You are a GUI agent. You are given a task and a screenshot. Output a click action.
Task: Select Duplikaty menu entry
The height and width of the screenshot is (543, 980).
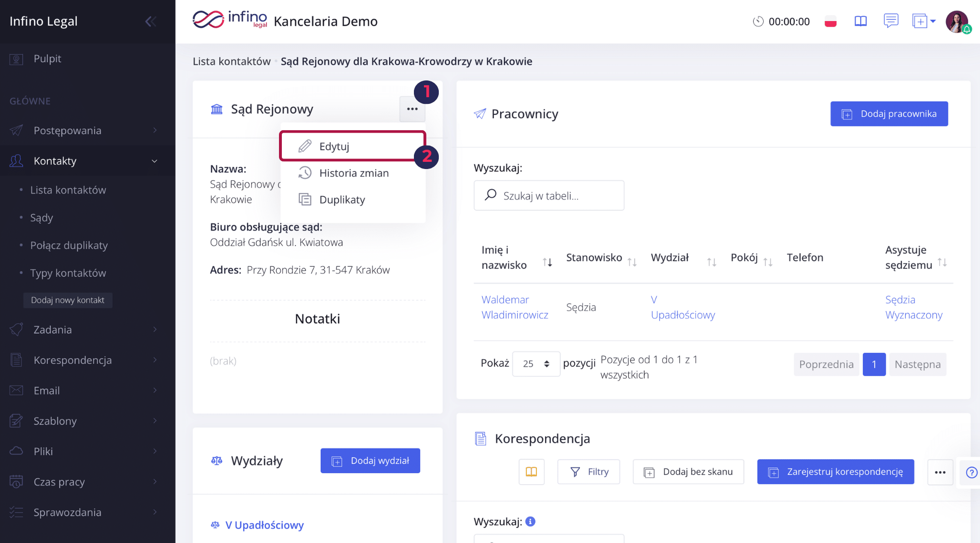(353, 200)
